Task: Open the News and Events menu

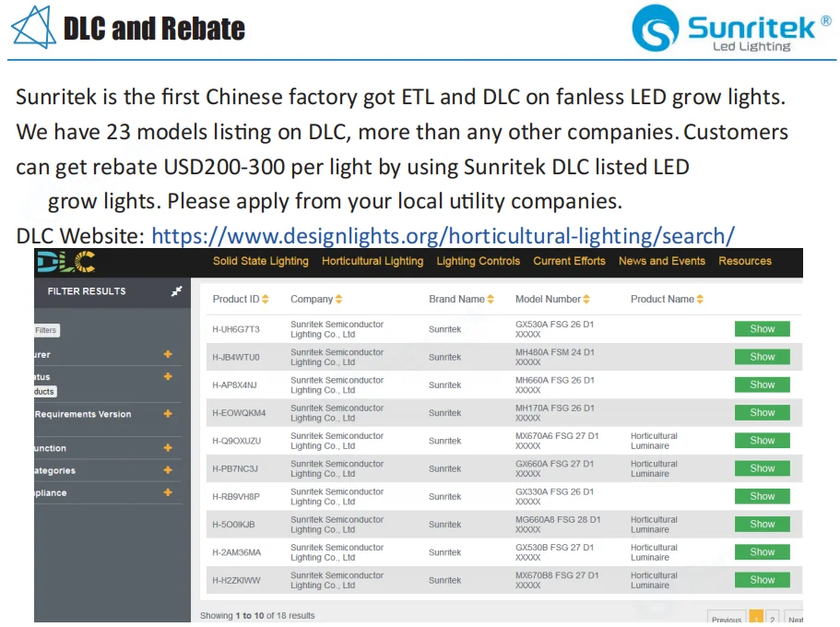Action: point(662,261)
